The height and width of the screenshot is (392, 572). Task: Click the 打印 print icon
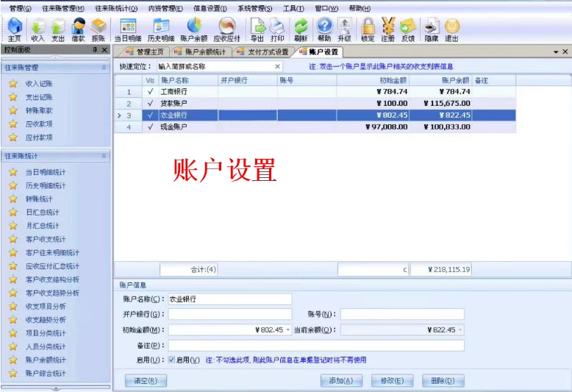coord(277,30)
